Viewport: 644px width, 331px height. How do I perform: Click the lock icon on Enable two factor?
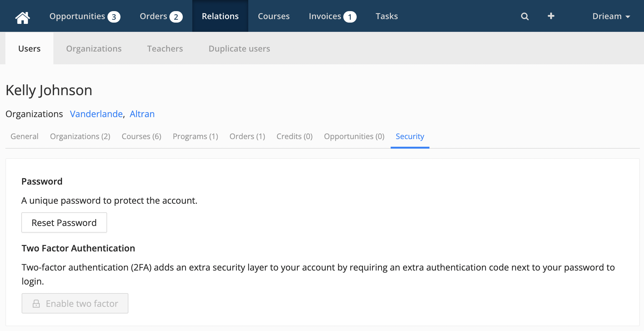36,304
